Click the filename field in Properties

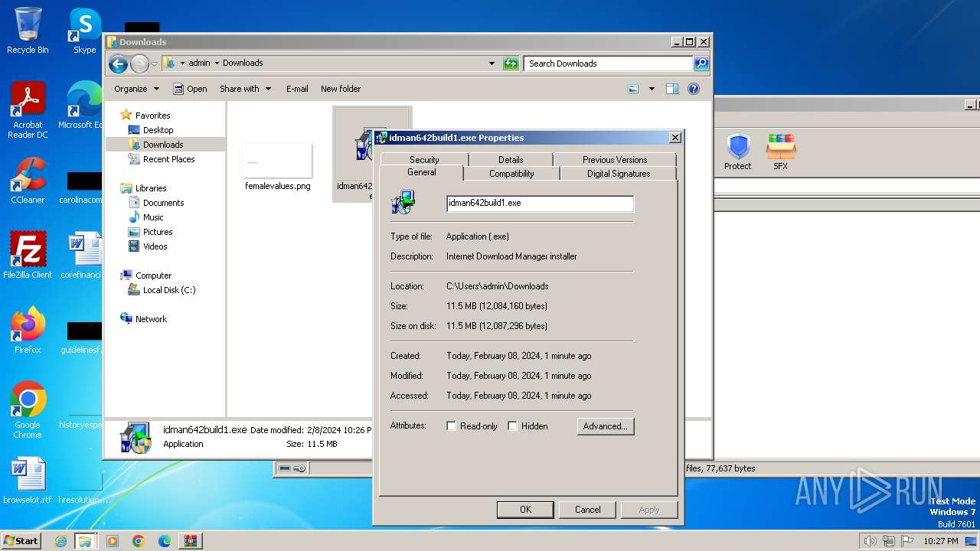point(540,204)
